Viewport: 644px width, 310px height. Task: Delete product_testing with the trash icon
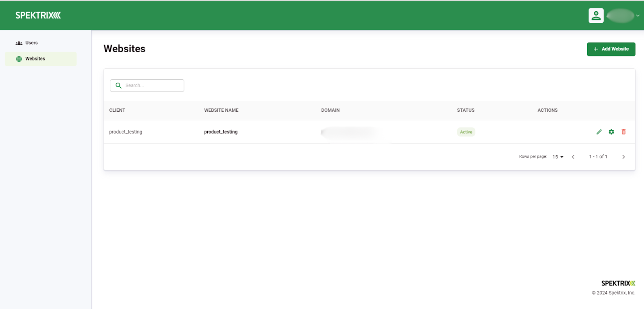623,132
